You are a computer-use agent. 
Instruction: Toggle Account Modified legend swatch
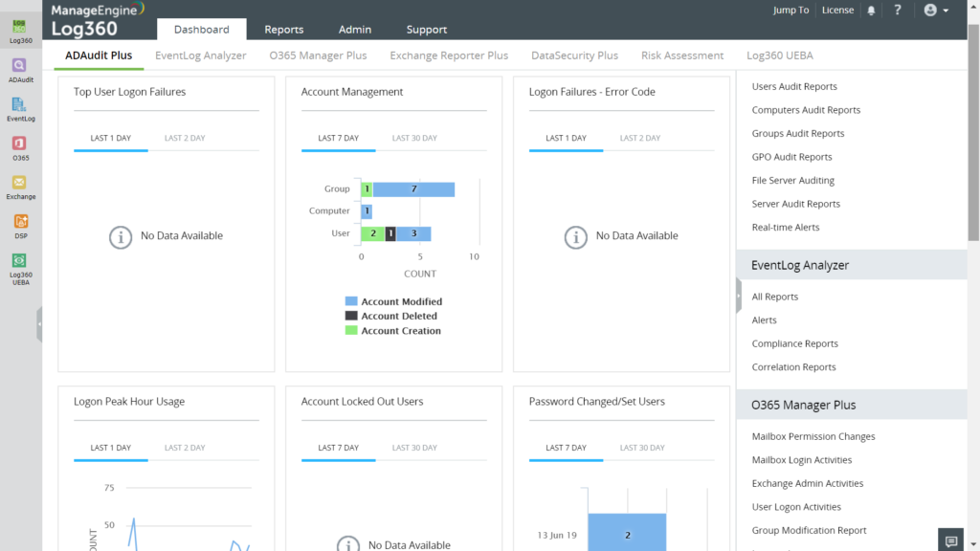coord(351,301)
